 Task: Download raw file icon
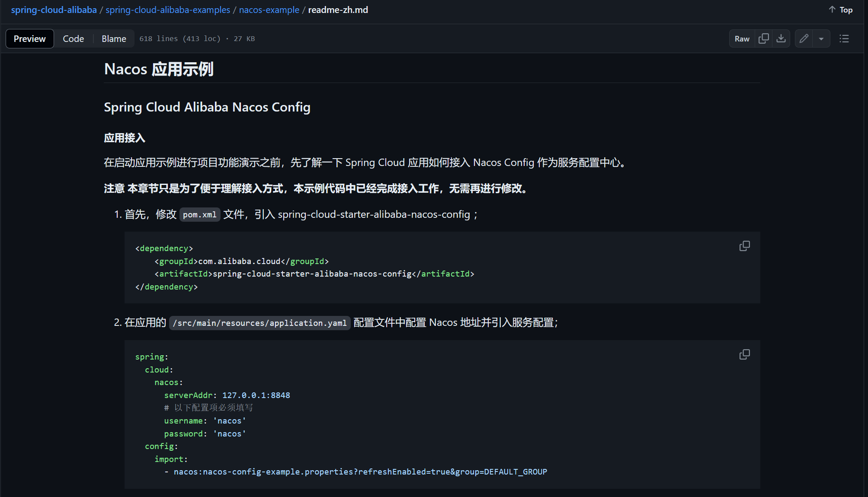pos(781,38)
